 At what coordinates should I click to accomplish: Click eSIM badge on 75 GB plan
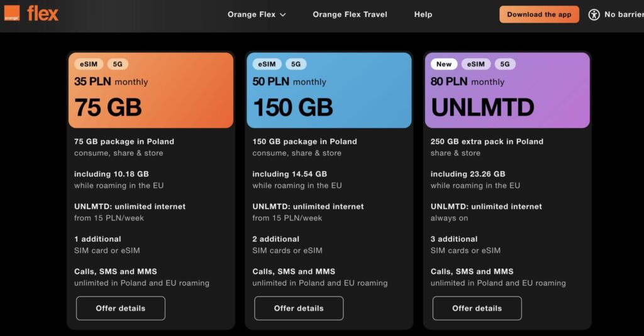point(89,64)
